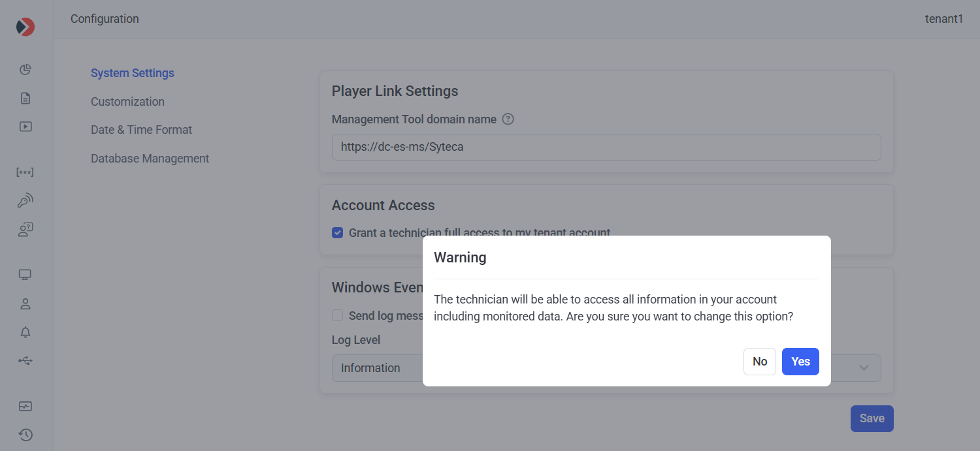The height and width of the screenshot is (451, 980).
Task: Click the pie chart dashboard sidebar icon
Action: [x=25, y=70]
